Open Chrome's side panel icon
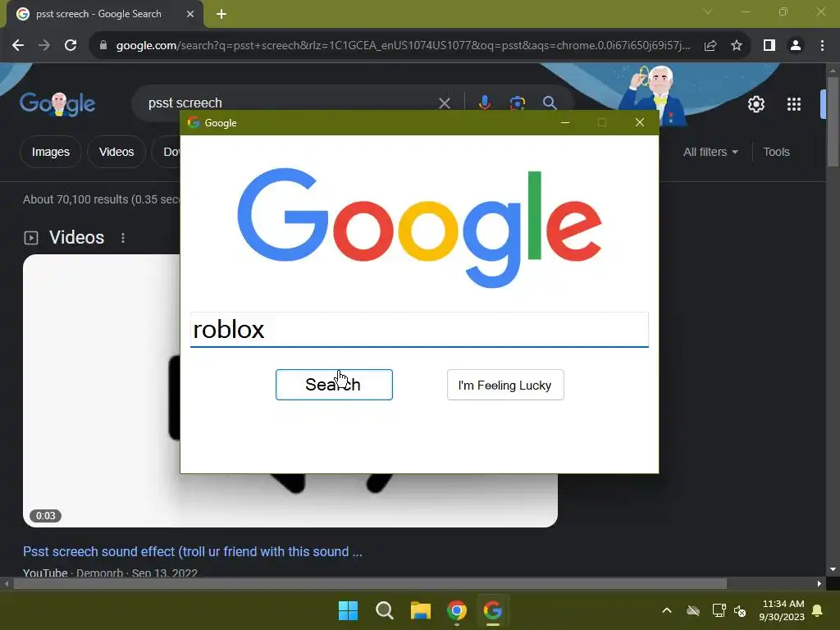This screenshot has width=840, height=630. 769,46
